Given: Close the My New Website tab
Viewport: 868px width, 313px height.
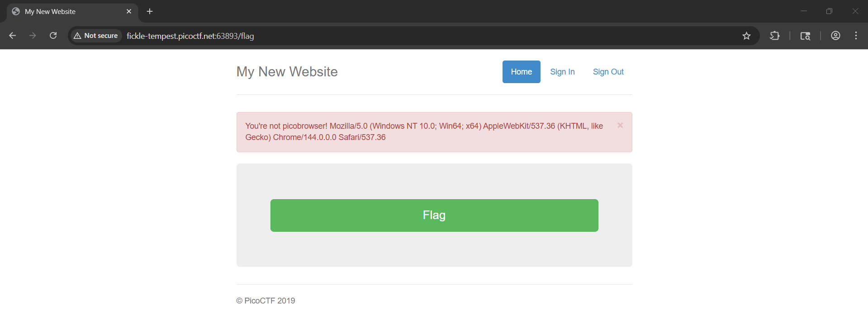Looking at the screenshot, I should pos(129,11).
